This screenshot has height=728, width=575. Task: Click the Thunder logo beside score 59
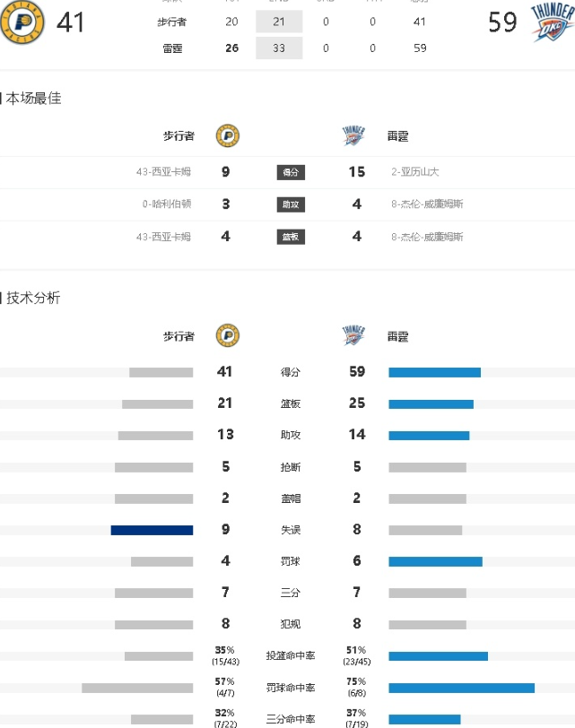(553, 22)
